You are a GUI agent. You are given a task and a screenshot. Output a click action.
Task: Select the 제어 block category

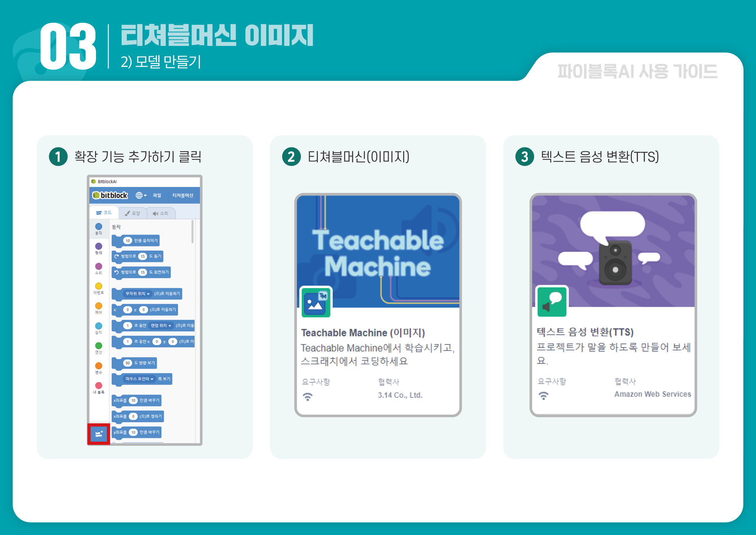pos(98,308)
